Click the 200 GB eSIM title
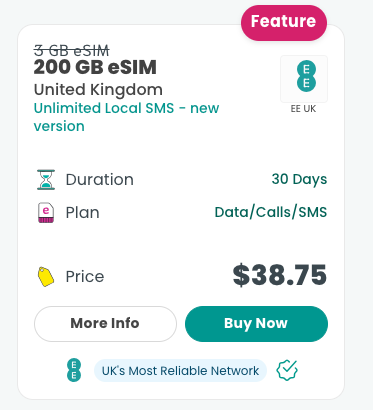Image resolution: width=373 pixels, height=410 pixels. coord(95,67)
